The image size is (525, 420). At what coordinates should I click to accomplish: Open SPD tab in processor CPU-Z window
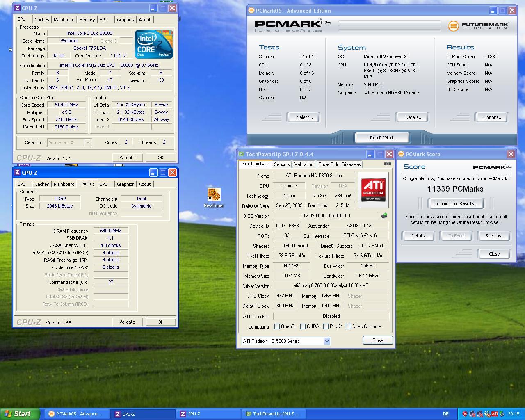click(104, 20)
